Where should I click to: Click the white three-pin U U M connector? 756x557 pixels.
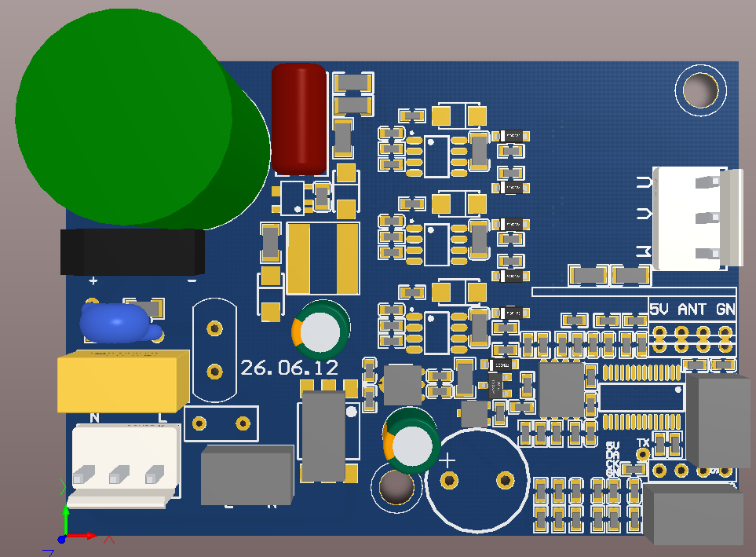[x=697, y=218]
